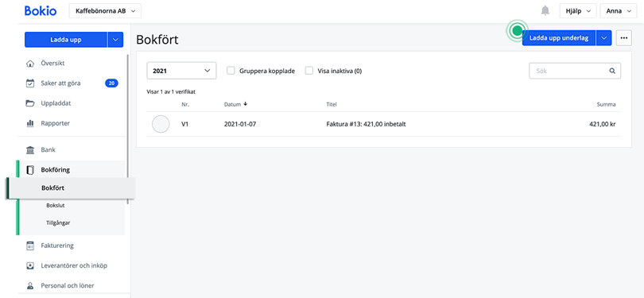Open the Hjälp menu

578,11
